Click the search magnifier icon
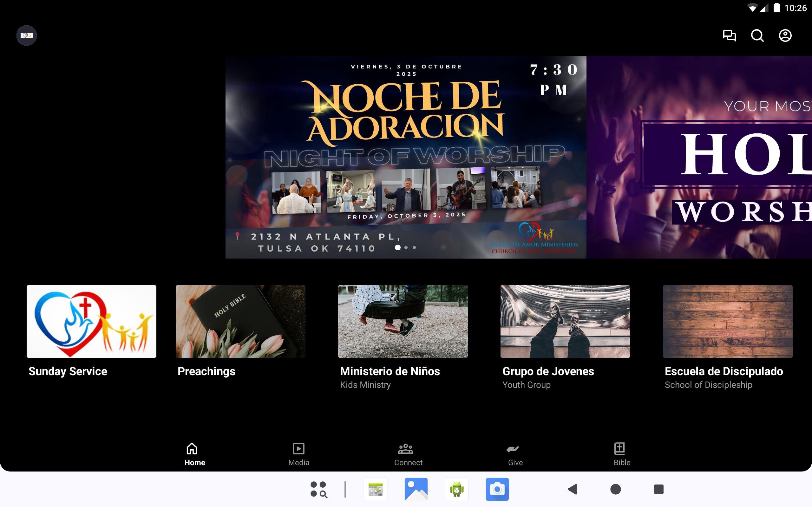Screen dimensions: 812x507 (x=757, y=35)
